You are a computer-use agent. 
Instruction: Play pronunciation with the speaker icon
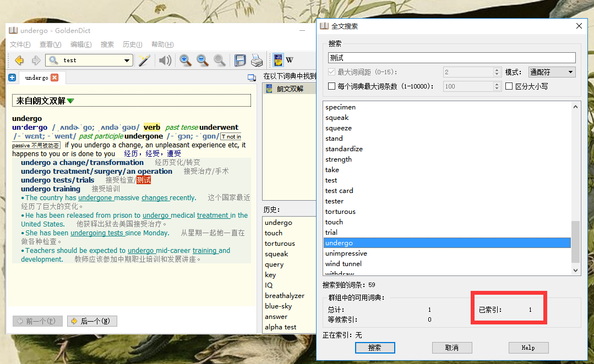coord(165,60)
